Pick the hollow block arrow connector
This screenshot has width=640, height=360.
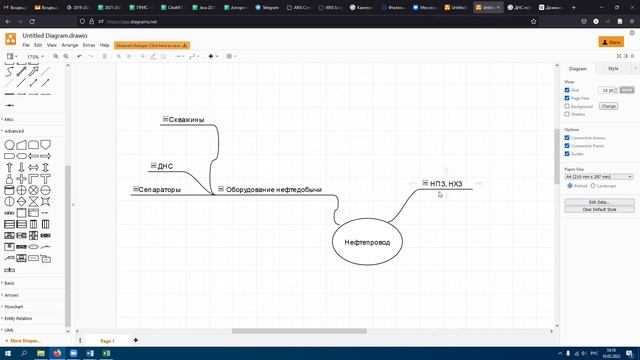click(33, 72)
